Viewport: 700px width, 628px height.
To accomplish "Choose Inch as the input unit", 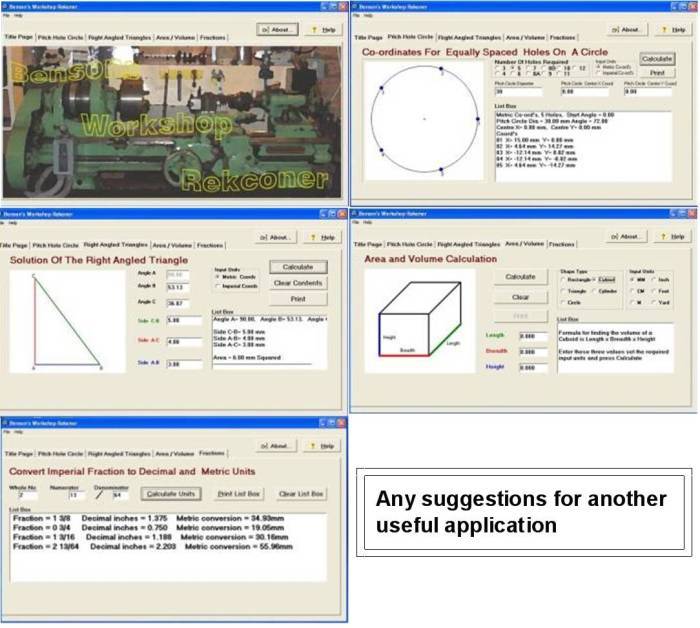I will tap(653, 278).
